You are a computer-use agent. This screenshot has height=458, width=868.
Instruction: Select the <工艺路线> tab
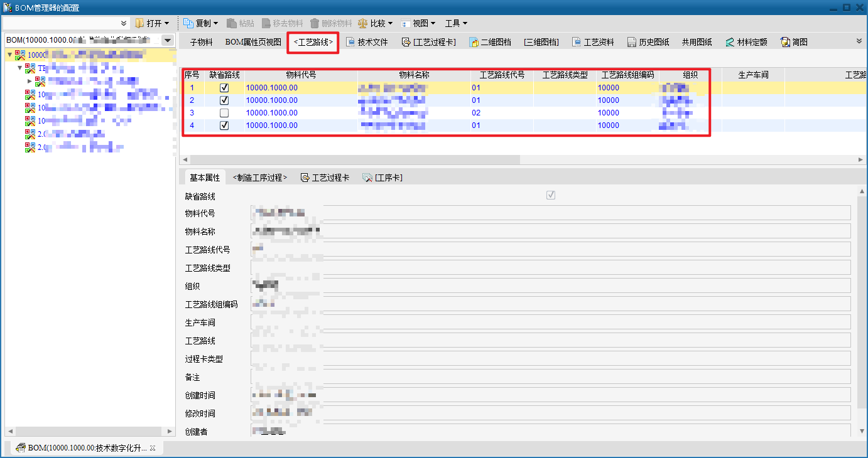coord(313,42)
